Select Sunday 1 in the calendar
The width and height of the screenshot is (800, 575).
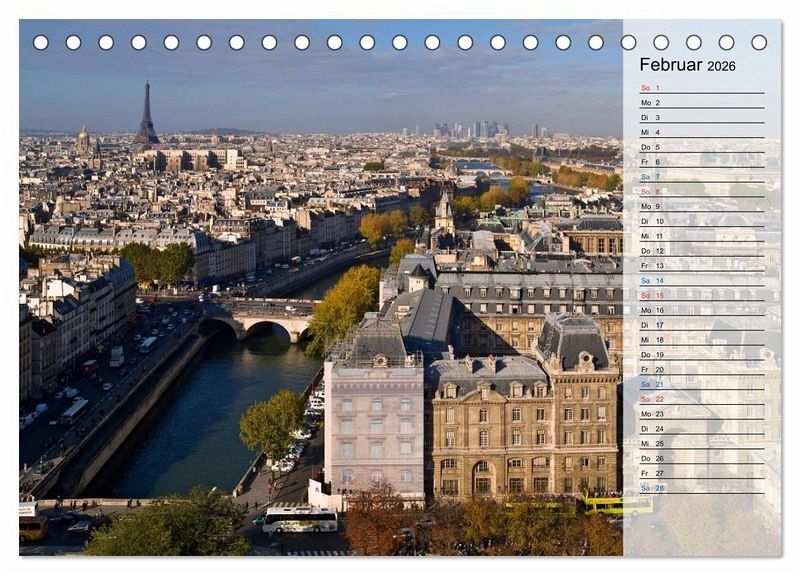tap(651, 88)
